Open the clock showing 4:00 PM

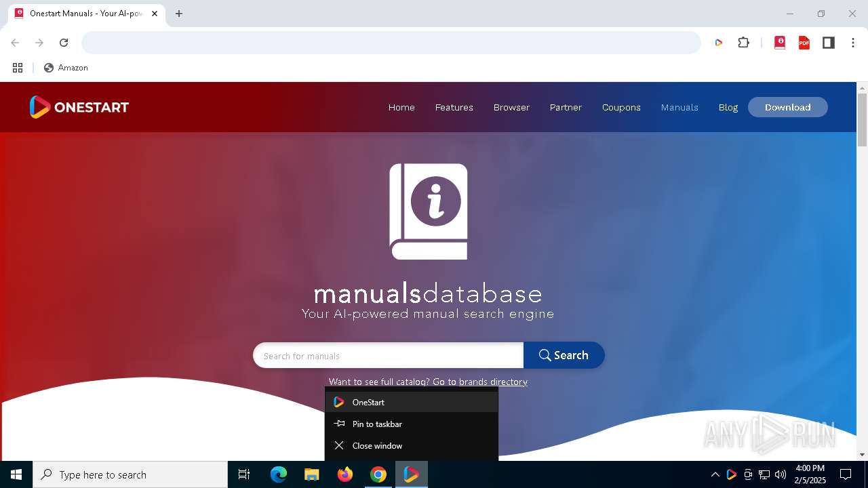[x=810, y=474]
